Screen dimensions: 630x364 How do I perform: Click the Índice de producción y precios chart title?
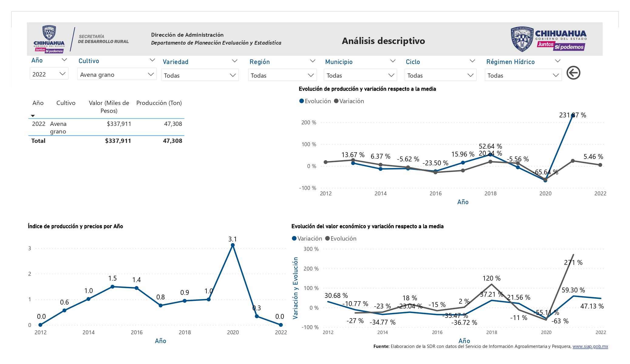[75, 226]
